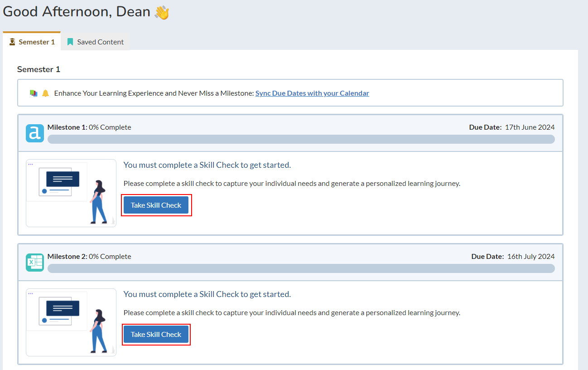Click the blue 'a' icon for Milestone 1
The height and width of the screenshot is (370, 588).
[x=35, y=133]
